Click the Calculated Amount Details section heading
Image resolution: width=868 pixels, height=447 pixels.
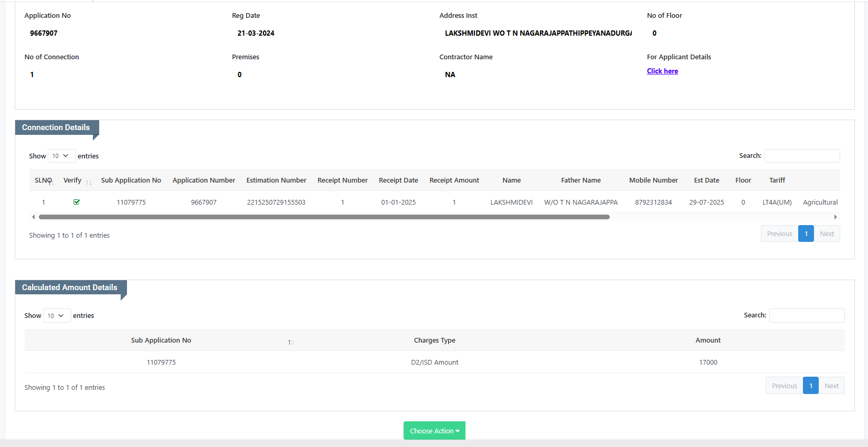pyautogui.click(x=70, y=288)
